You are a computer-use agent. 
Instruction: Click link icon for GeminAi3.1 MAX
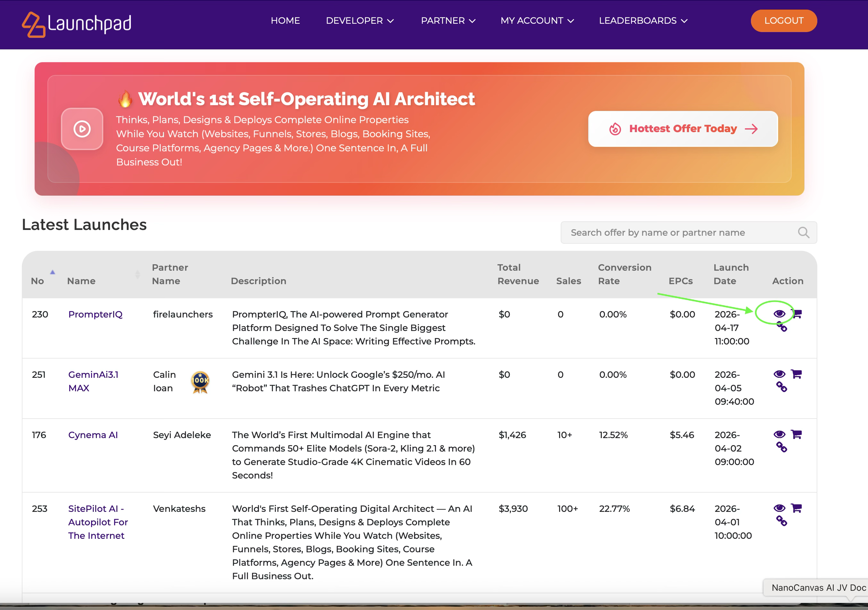coord(782,387)
